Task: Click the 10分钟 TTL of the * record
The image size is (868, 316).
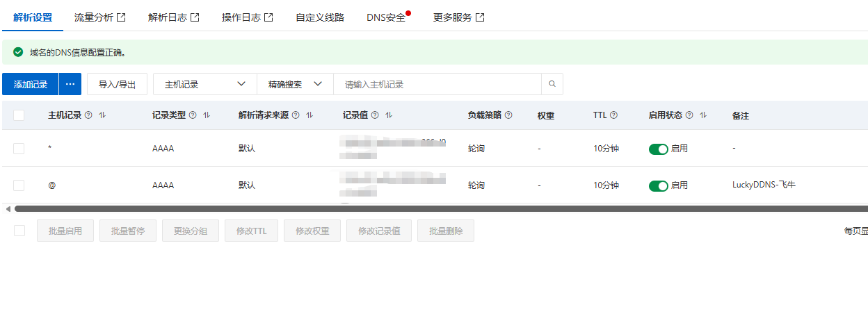Action: pos(606,149)
